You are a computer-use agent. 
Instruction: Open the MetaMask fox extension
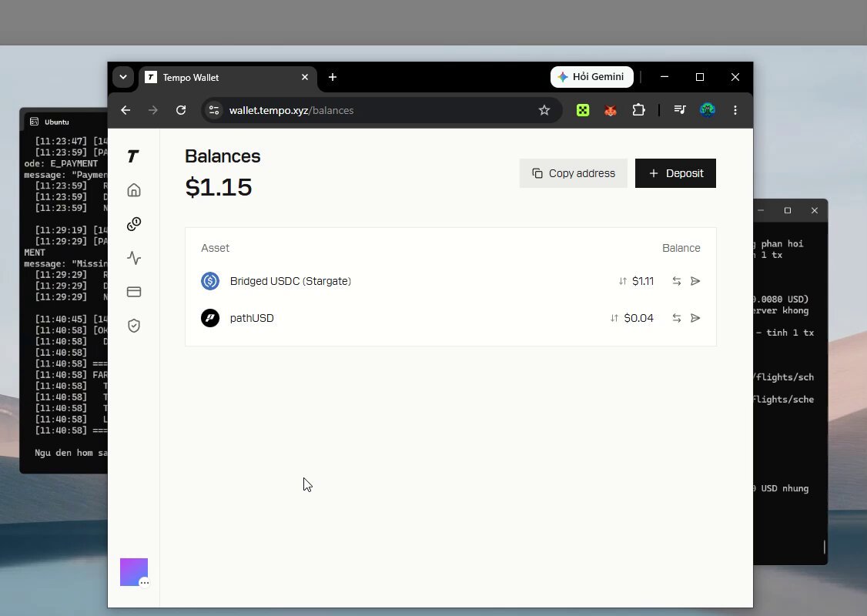coord(611,110)
